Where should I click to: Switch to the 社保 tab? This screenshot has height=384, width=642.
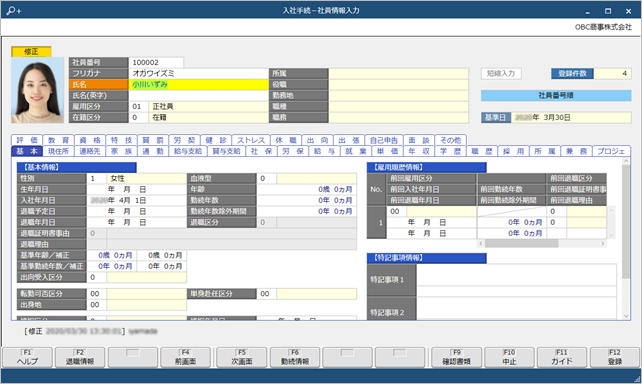tap(261, 151)
